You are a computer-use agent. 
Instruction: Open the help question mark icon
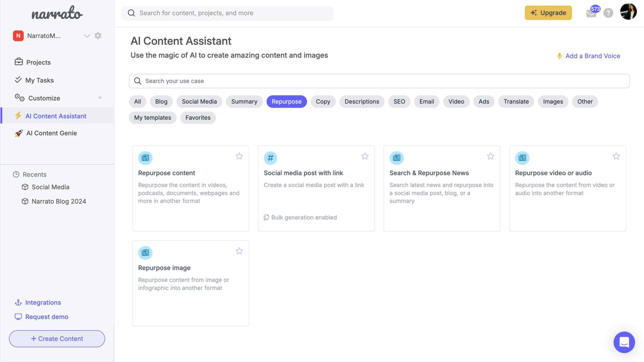608,13
